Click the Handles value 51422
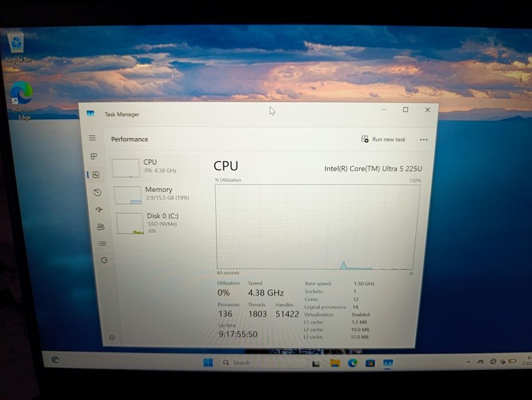Viewport: 532px width, 400px height. point(287,314)
